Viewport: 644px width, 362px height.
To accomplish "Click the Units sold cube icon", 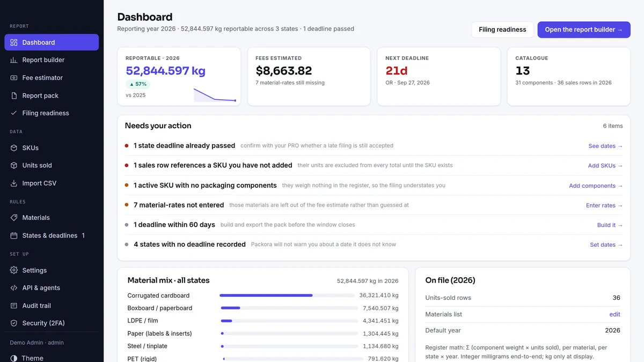I will pos(14,165).
